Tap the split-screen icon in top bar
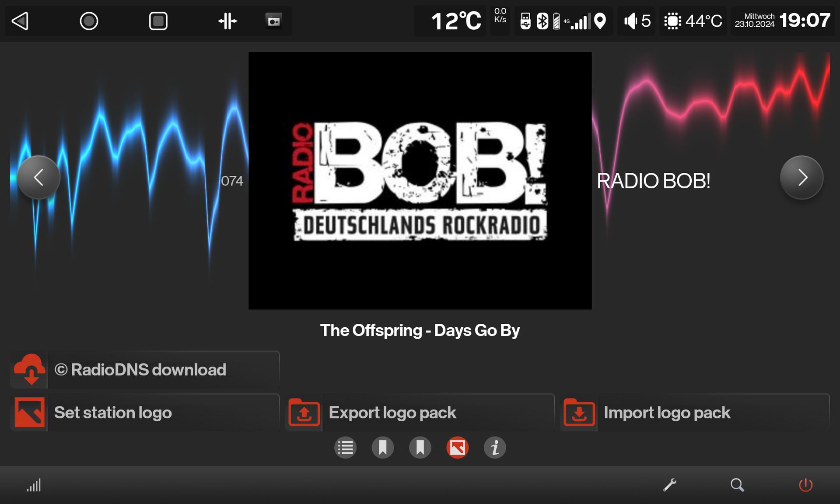Viewport: 840px width, 504px height. point(227,21)
